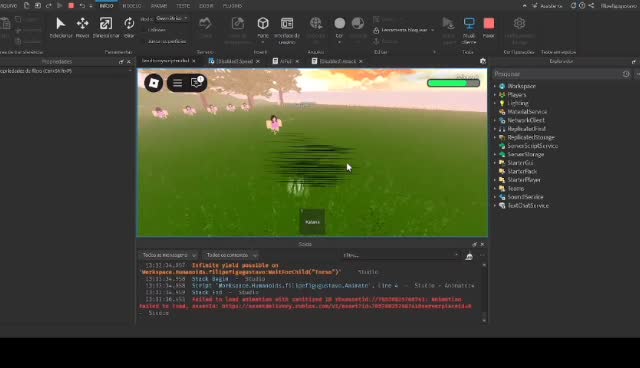Image resolution: width=640 pixels, height=368 pixels.
Task: Click the output scrollbar down arrow
Action: tap(484, 320)
